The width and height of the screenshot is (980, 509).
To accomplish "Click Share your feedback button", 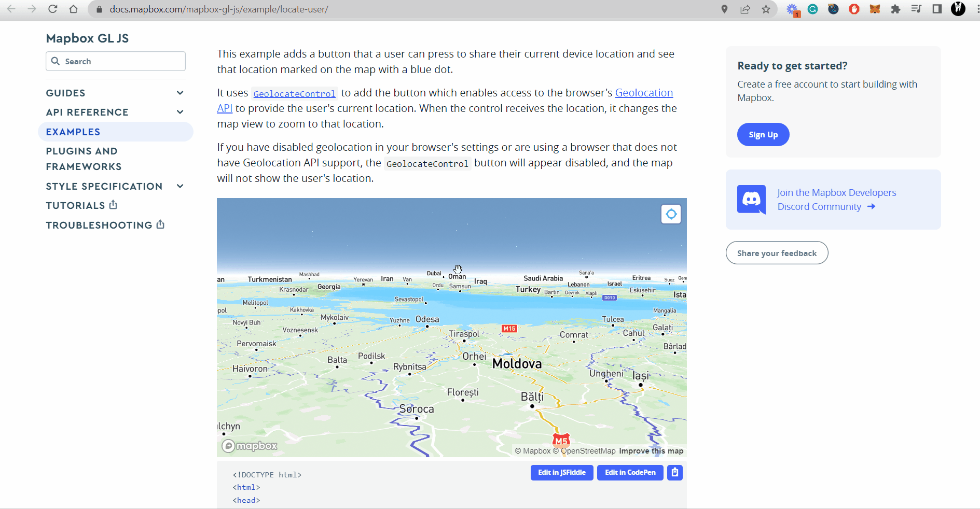I will tap(777, 253).
